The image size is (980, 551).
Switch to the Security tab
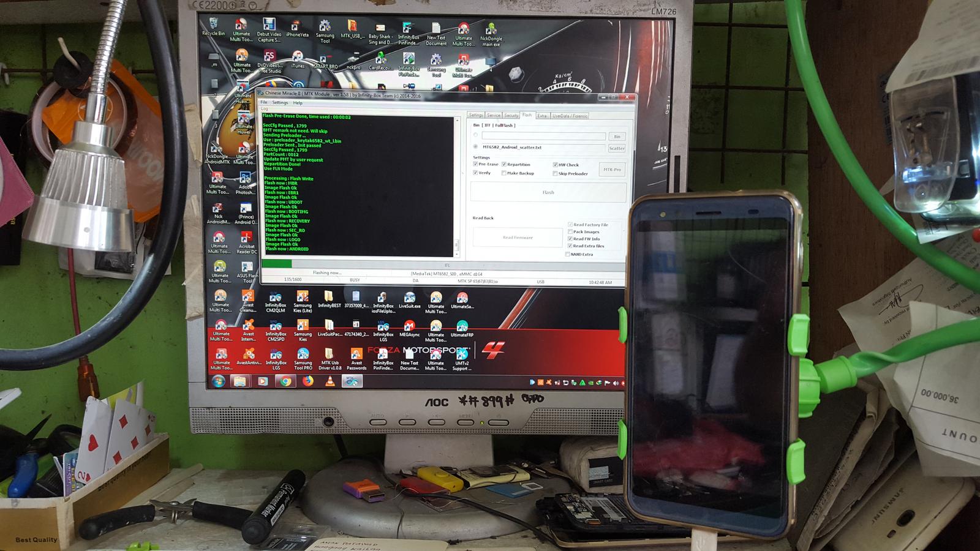(511, 115)
